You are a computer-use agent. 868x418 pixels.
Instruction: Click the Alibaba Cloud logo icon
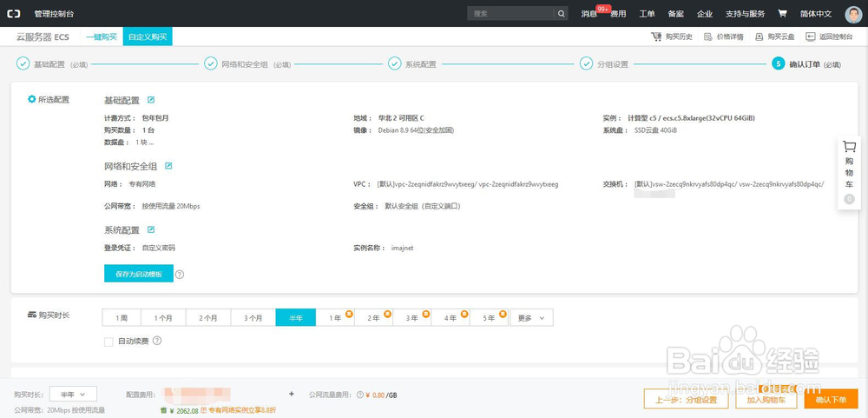[x=13, y=13]
